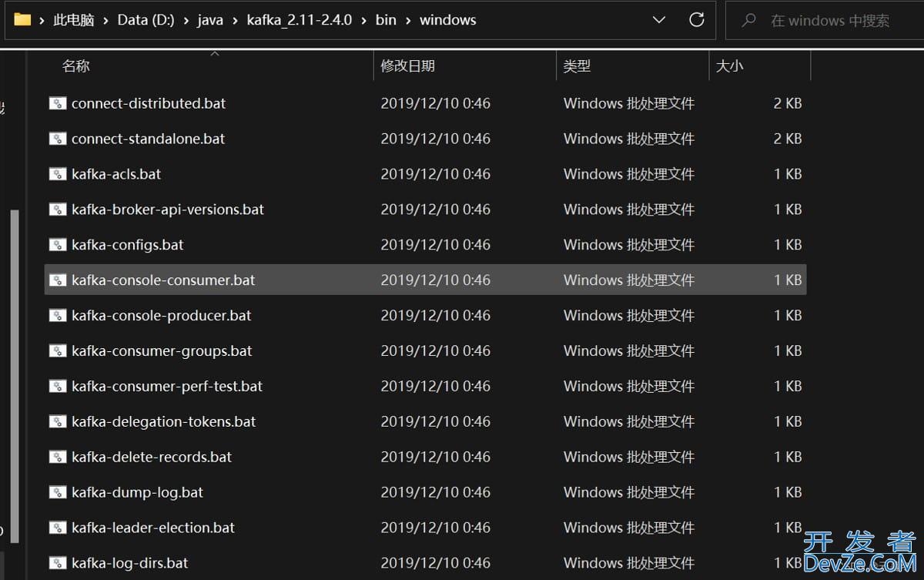
Task: Click the 'bin' breadcrumb in address path
Action: tap(386, 20)
